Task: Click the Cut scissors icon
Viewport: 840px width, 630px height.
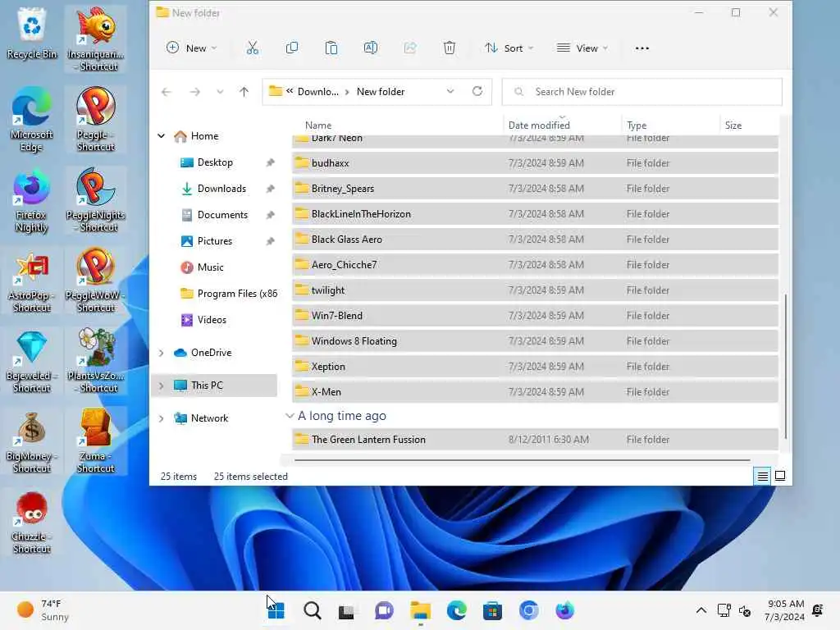Action: 253,48
